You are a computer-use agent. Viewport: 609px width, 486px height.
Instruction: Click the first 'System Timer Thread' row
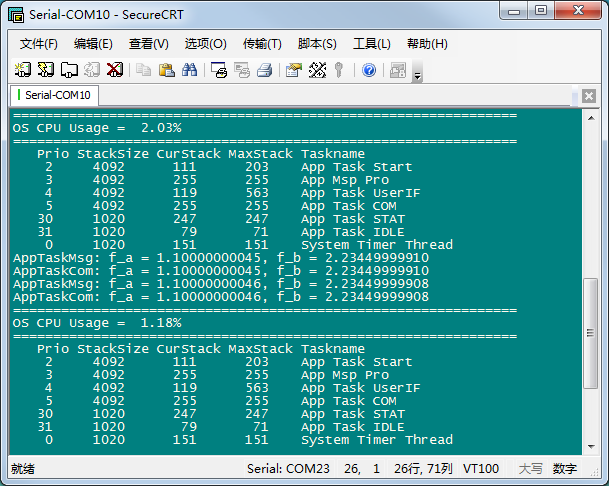pyautogui.click(x=249, y=245)
